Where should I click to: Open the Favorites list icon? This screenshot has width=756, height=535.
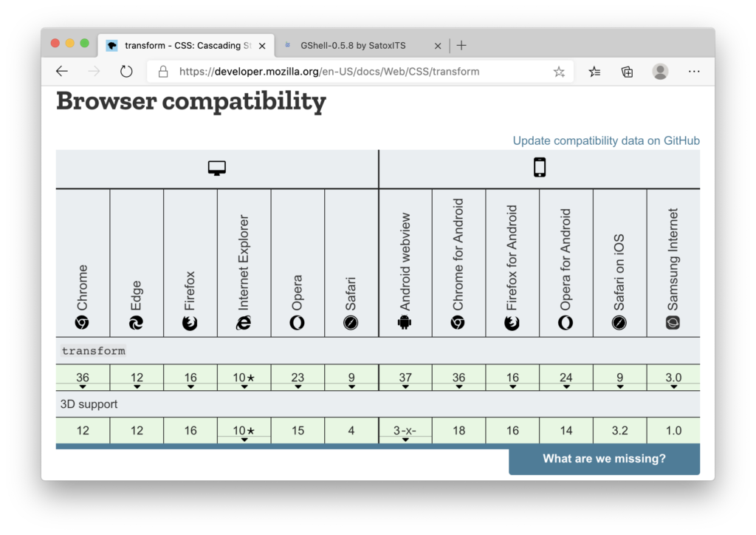(594, 72)
